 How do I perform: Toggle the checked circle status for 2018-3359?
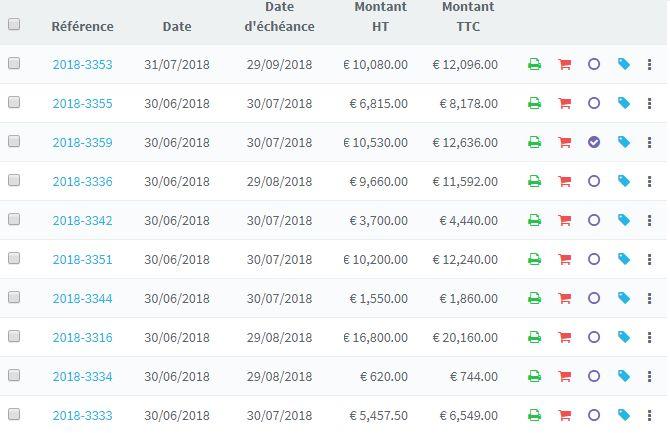click(x=594, y=142)
